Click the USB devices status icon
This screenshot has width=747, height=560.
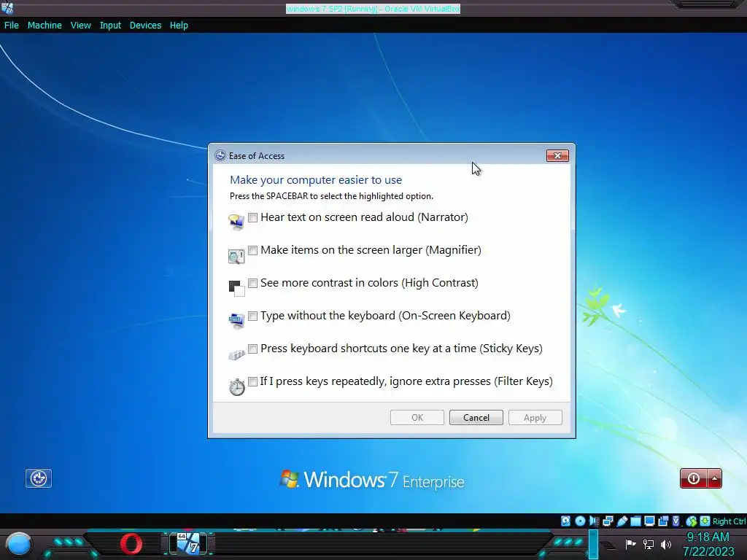(x=622, y=521)
